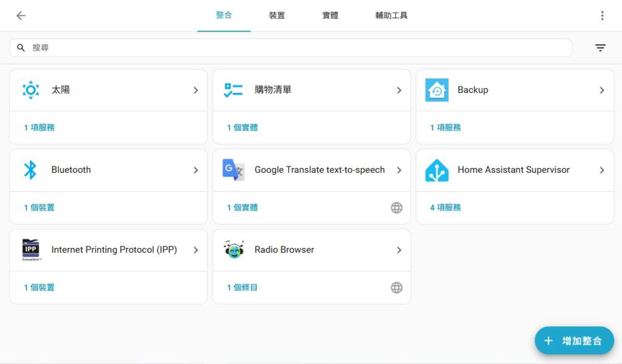Expand the Bluetooth card chevron

pos(196,170)
